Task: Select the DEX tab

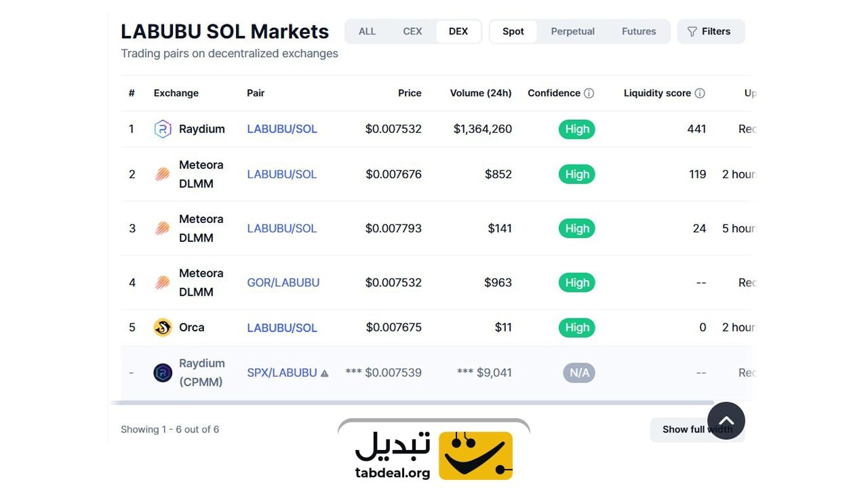Action: pos(458,31)
